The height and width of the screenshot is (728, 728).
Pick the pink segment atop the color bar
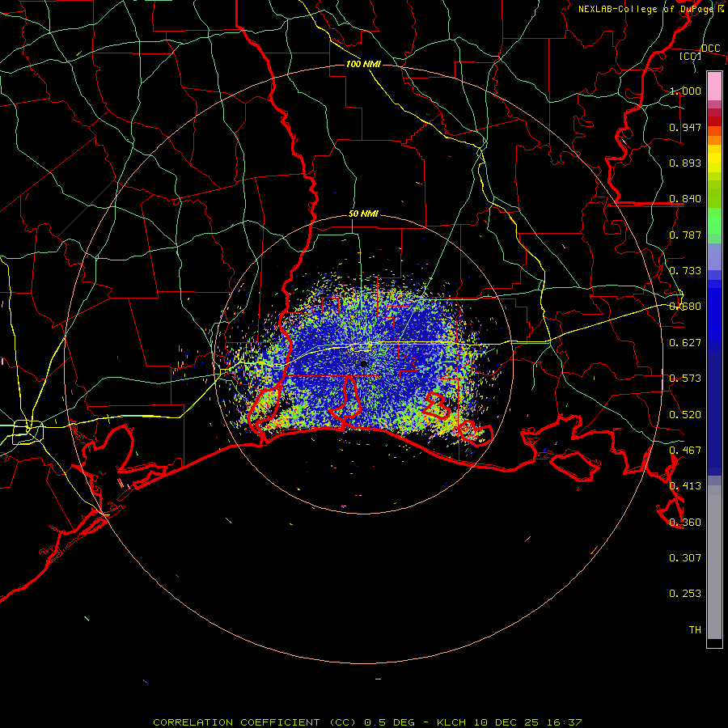(x=714, y=86)
